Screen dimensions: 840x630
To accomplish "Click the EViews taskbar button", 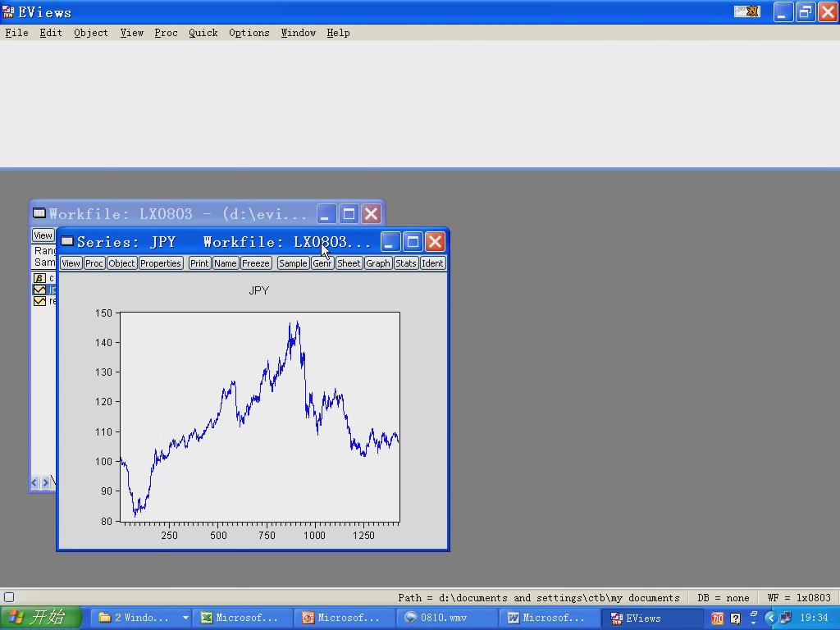I will [651, 618].
